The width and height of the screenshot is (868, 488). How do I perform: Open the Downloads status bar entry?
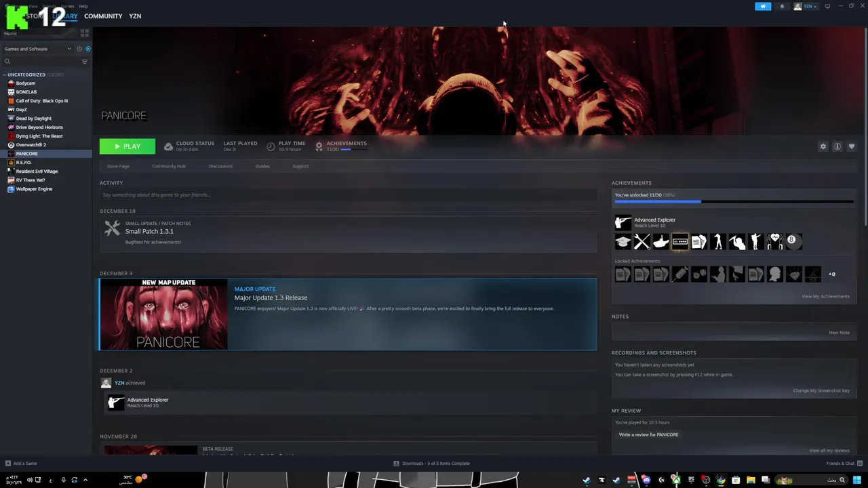point(432,464)
